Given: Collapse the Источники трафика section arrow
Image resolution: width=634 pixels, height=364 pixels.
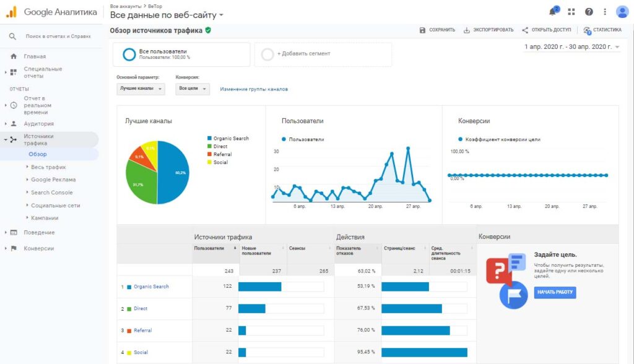Looking at the screenshot, I should (x=6, y=139).
